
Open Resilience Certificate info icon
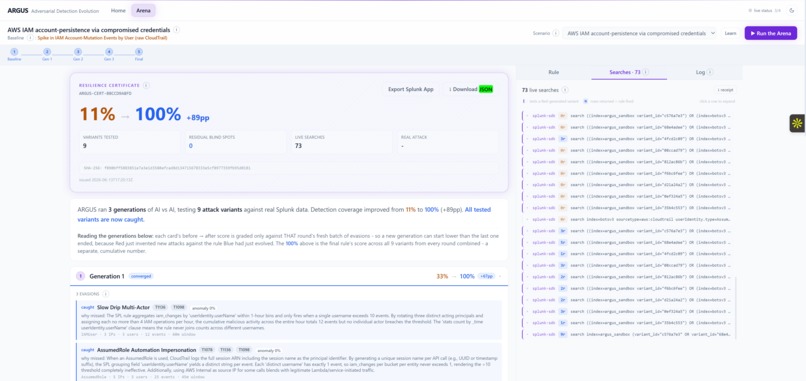(146, 85)
